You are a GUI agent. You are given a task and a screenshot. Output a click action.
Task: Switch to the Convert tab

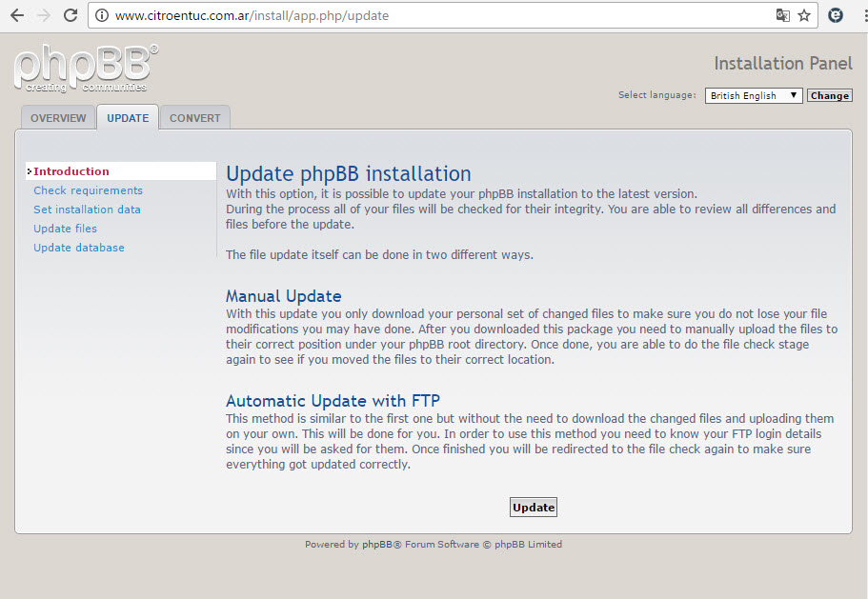(194, 118)
